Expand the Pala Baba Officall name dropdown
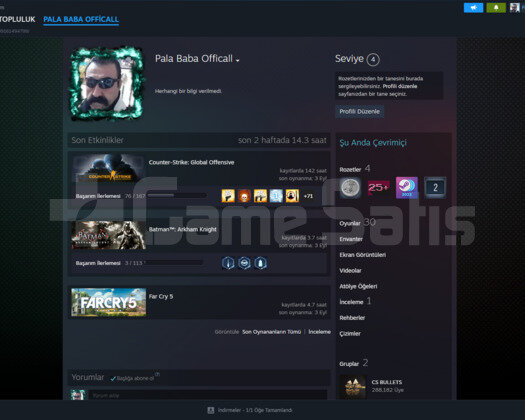This screenshot has width=525, height=420. 237,61
